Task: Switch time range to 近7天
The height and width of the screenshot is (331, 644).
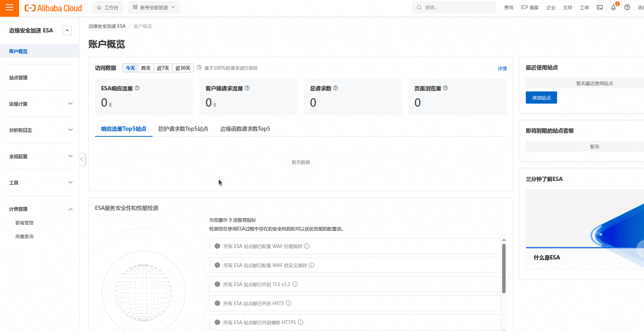Action: (163, 68)
